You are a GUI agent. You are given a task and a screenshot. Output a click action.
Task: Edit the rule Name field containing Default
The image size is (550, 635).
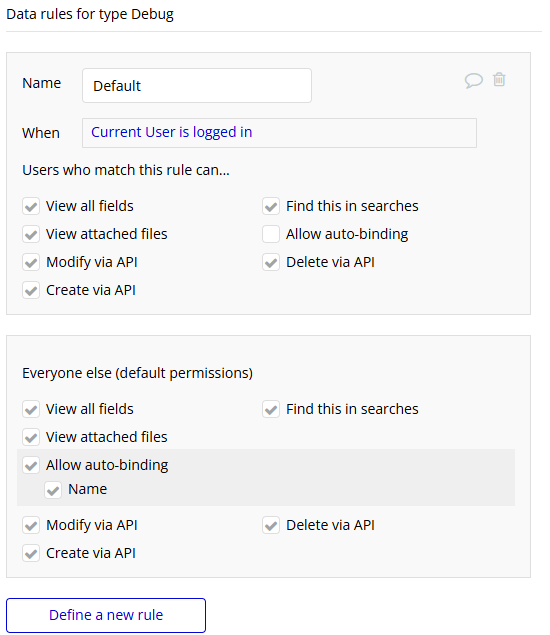tap(197, 85)
